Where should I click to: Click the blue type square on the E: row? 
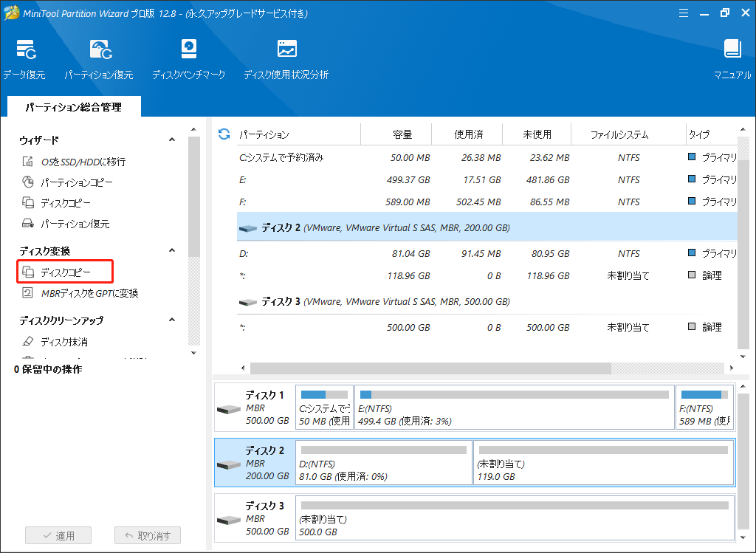(692, 179)
